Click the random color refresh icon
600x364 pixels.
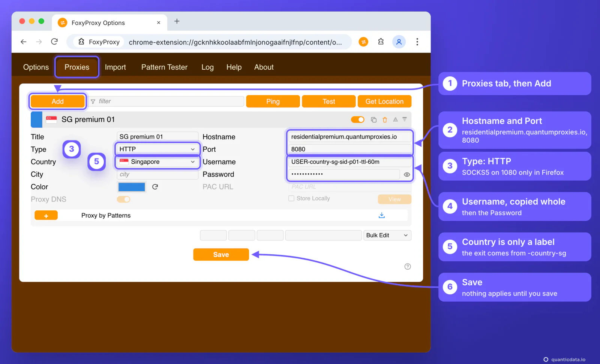click(x=155, y=186)
